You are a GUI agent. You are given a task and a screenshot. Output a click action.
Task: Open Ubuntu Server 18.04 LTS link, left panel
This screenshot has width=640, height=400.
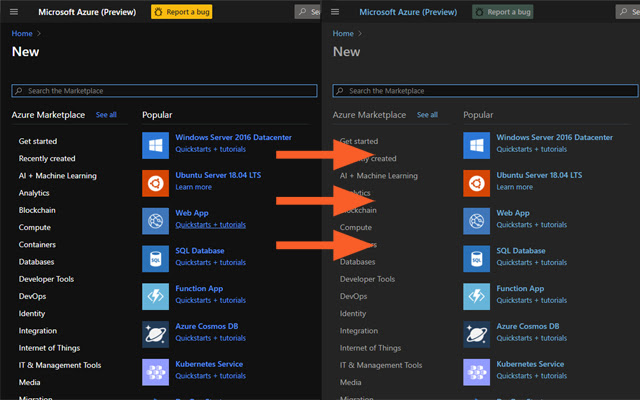[x=218, y=175]
